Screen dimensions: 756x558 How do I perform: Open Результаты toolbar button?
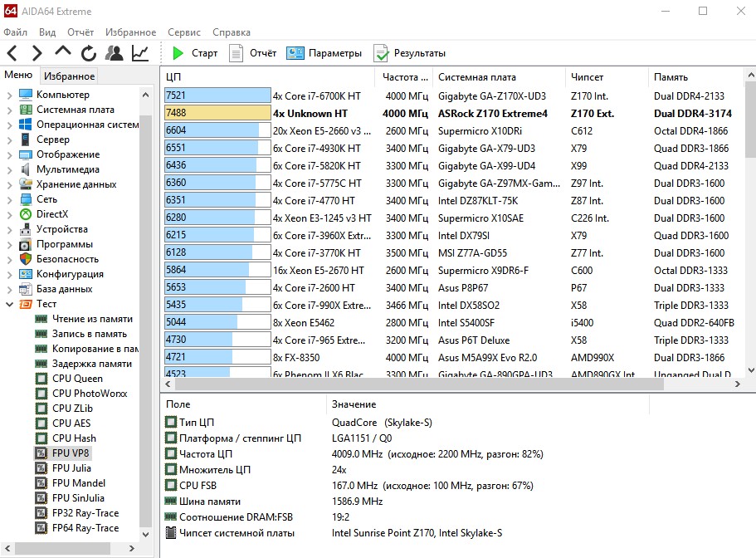click(410, 53)
